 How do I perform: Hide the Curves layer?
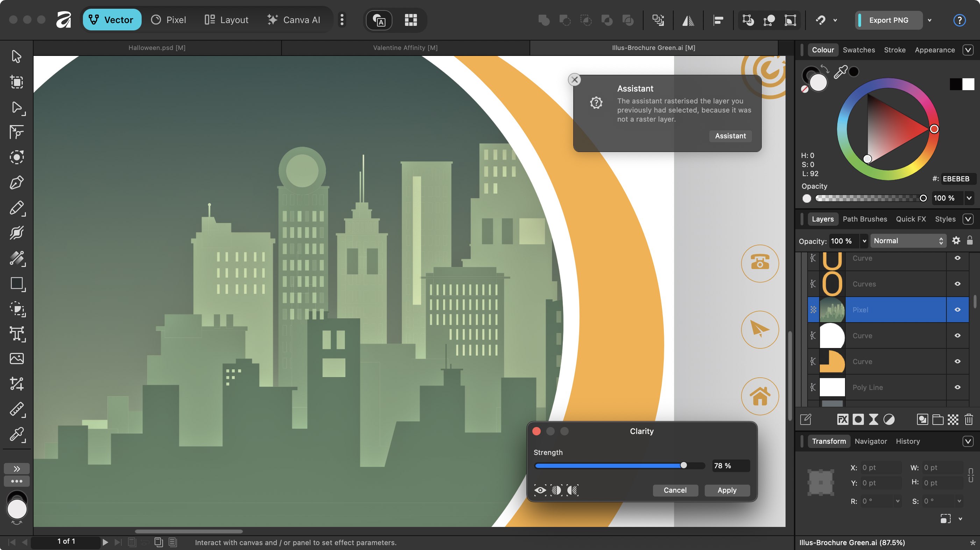957,283
